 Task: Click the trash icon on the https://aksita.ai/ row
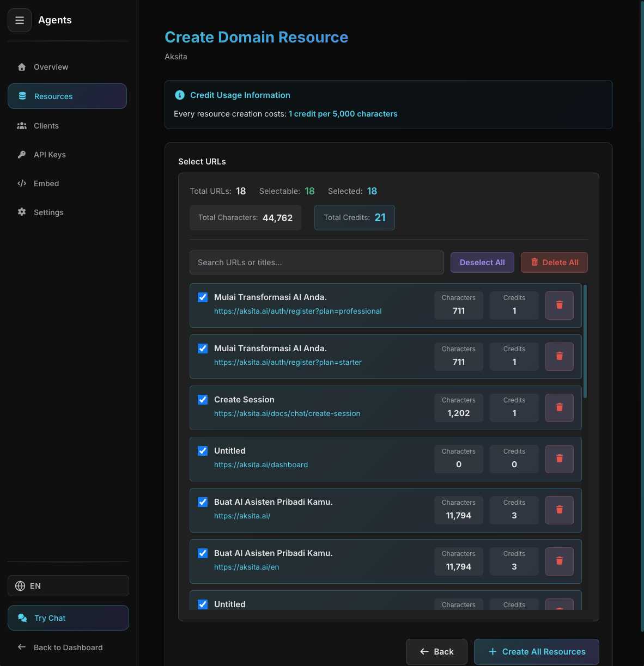point(559,510)
